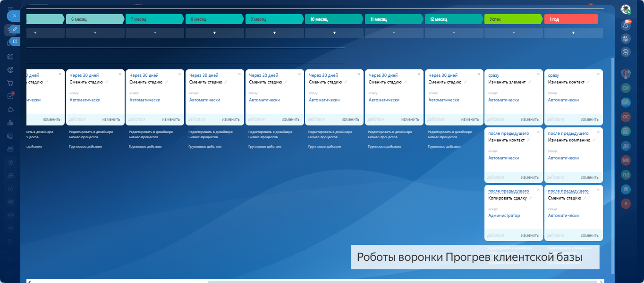Open сразу delay of Изменить элемент robot

(x=493, y=75)
